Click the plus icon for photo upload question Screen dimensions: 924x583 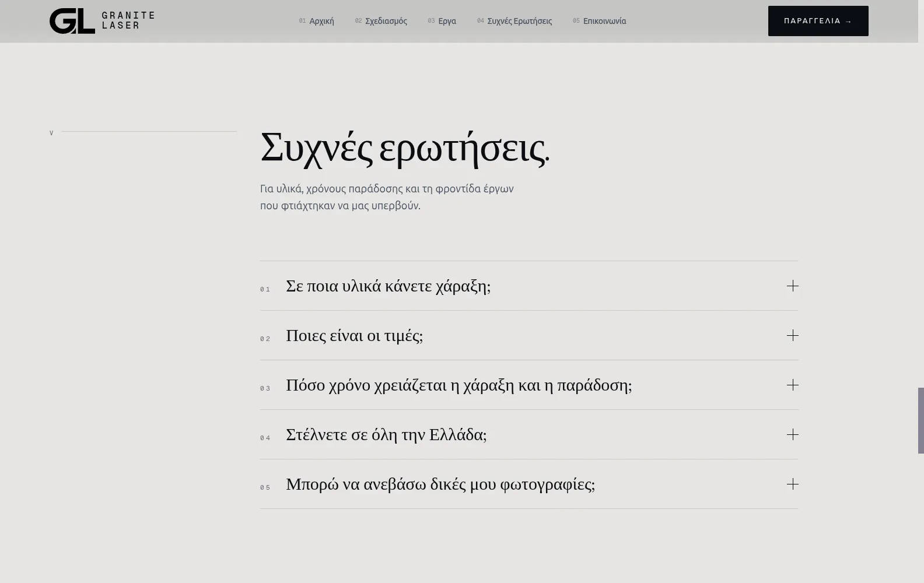click(x=793, y=484)
